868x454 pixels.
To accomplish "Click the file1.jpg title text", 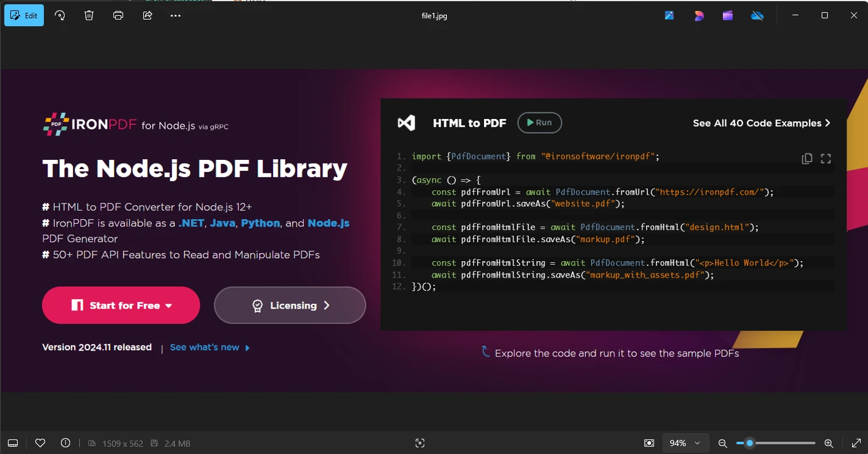I will tap(434, 16).
